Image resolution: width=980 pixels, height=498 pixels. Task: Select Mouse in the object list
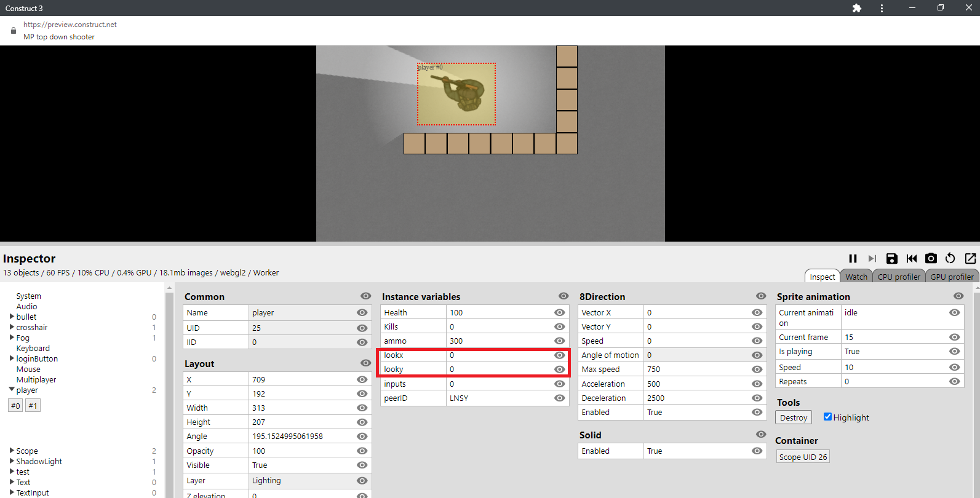(28, 369)
